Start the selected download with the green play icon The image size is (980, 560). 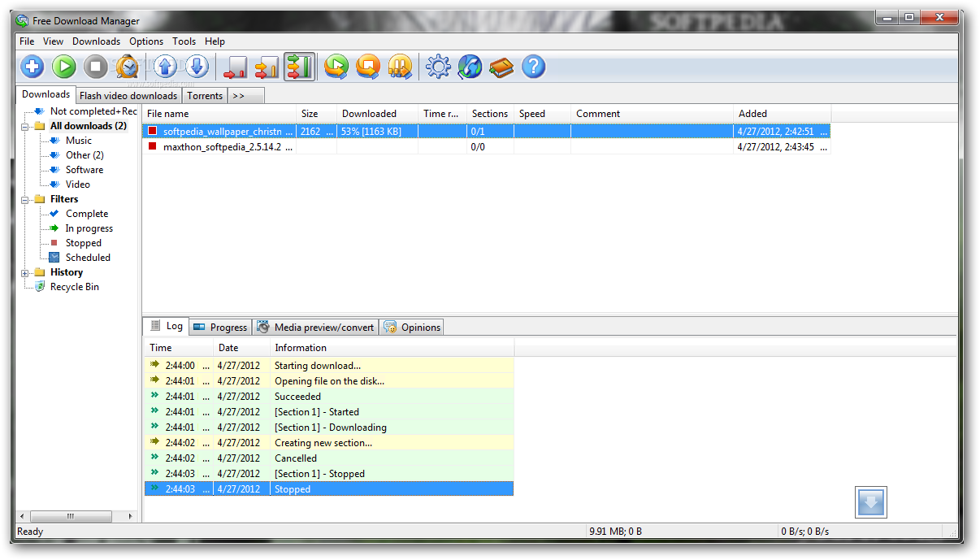pyautogui.click(x=64, y=67)
